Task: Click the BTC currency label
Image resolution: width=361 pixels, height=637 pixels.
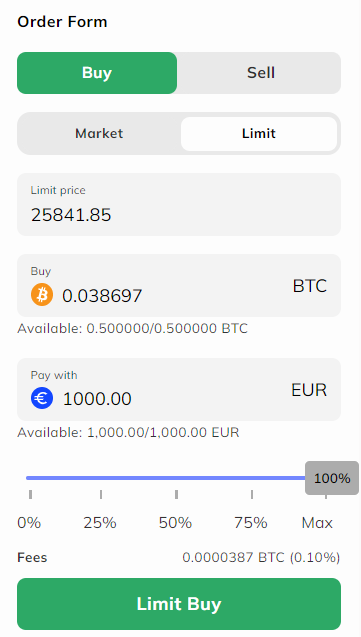Action: click(x=309, y=286)
